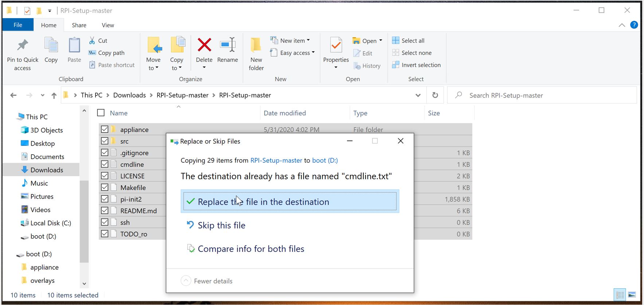Click the red Delete X icon
Image resolution: width=644 pixels, height=305 pixels.
(204, 45)
